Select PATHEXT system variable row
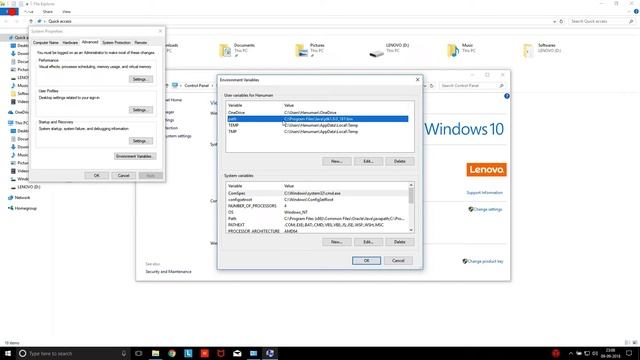The image size is (640, 360). (318, 225)
